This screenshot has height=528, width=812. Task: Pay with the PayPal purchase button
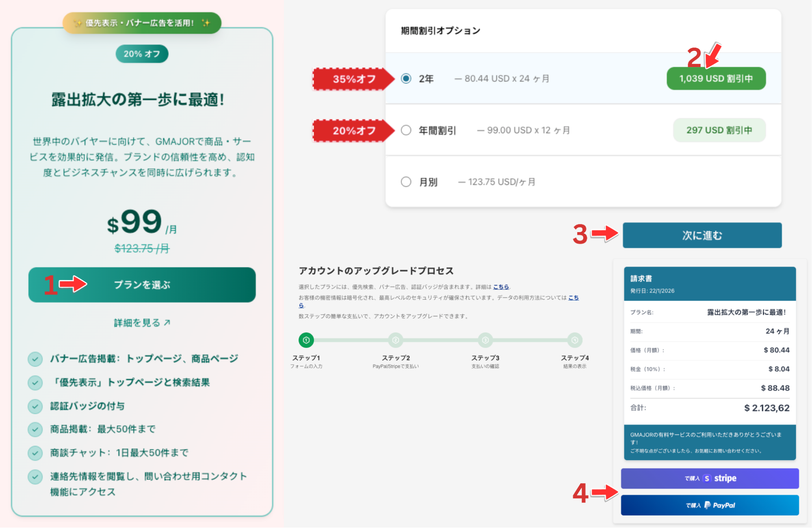click(x=709, y=505)
